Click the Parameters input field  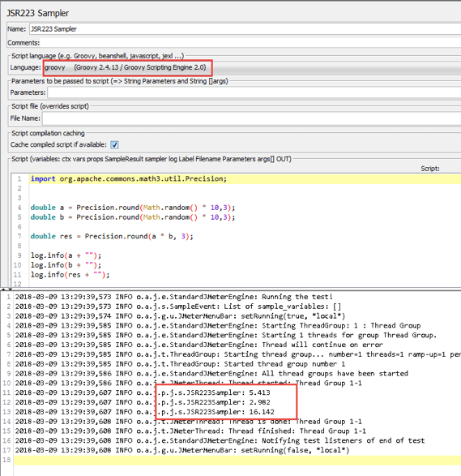click(254, 92)
